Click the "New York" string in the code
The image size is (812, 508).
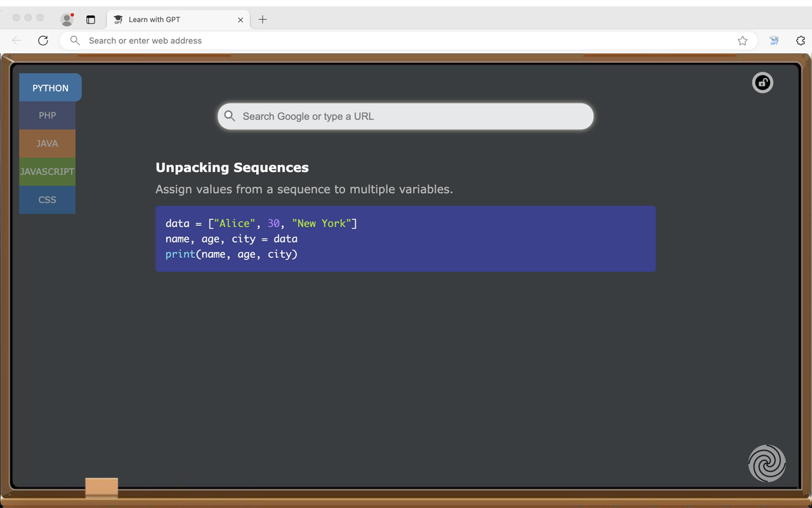[322, 224]
